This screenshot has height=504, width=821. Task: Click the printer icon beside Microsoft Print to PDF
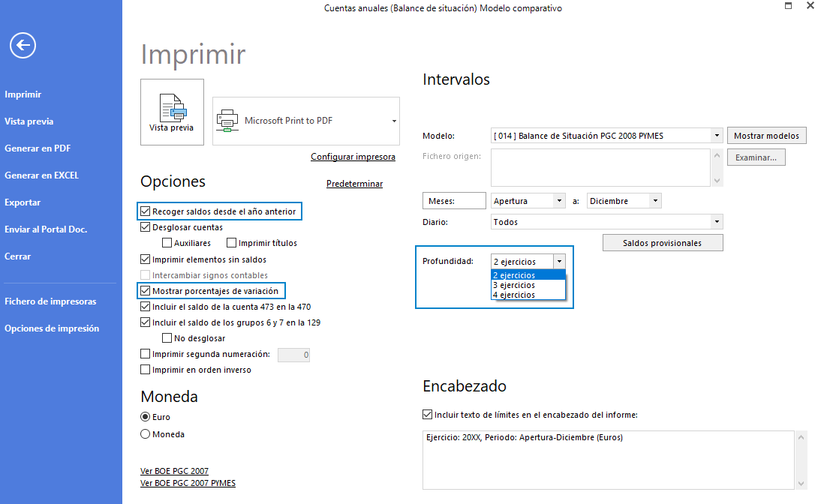227,120
